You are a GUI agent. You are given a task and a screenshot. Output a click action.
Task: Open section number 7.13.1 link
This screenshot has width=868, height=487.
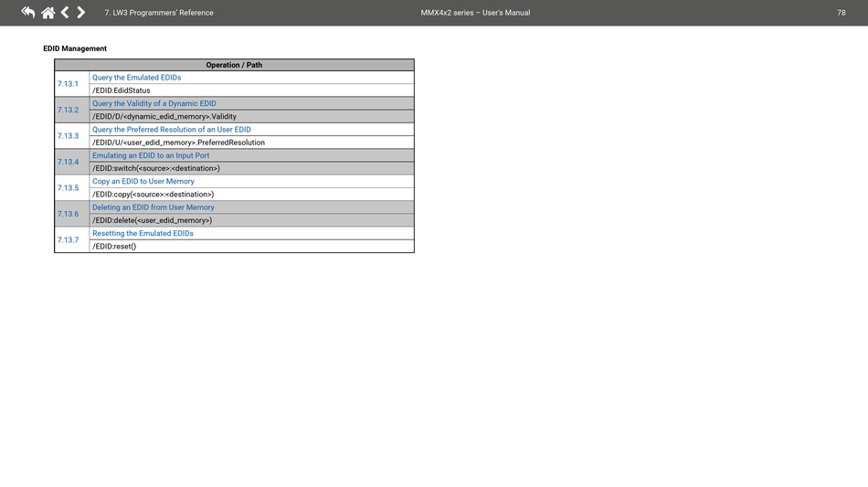[x=69, y=84]
